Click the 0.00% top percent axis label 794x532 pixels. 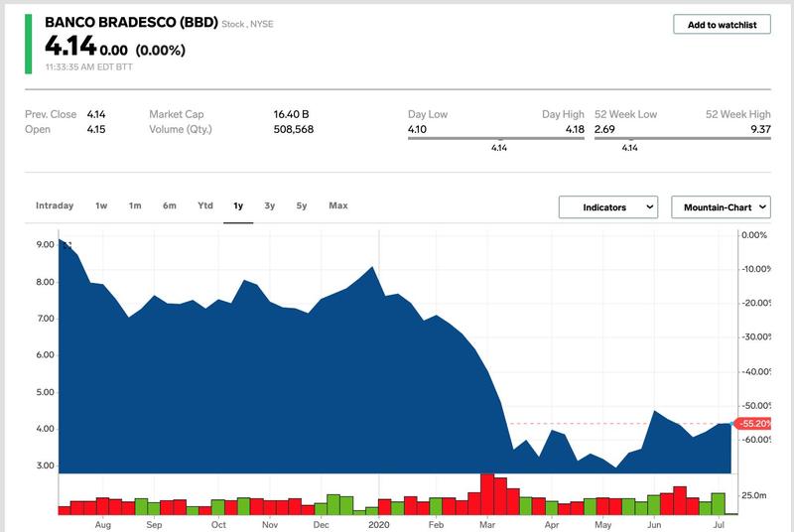coord(754,235)
